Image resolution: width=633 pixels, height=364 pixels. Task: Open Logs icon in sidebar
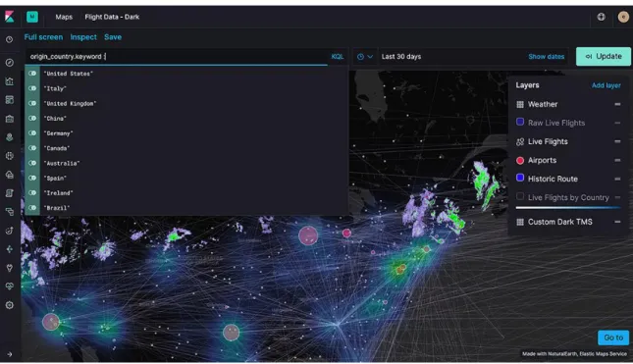coord(9,193)
